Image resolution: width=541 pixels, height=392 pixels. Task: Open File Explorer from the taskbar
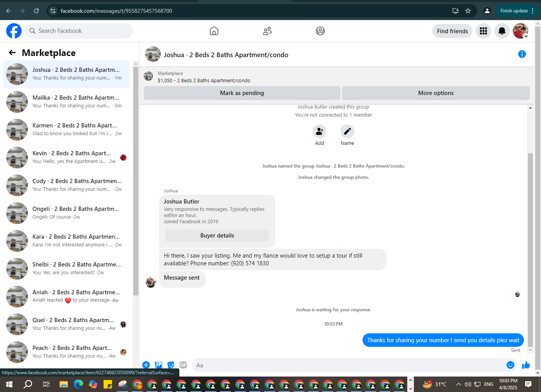click(x=63, y=384)
